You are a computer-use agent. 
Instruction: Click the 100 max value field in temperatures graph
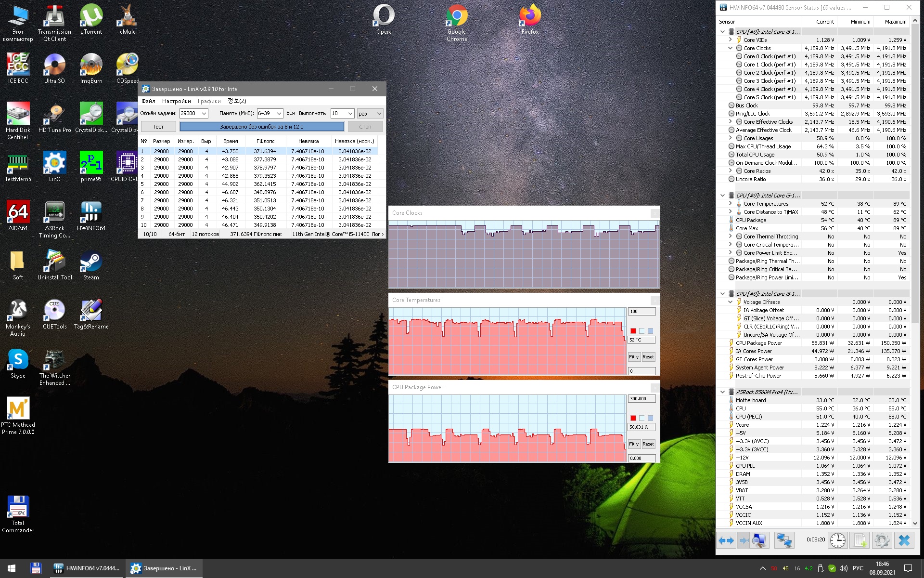[642, 312]
